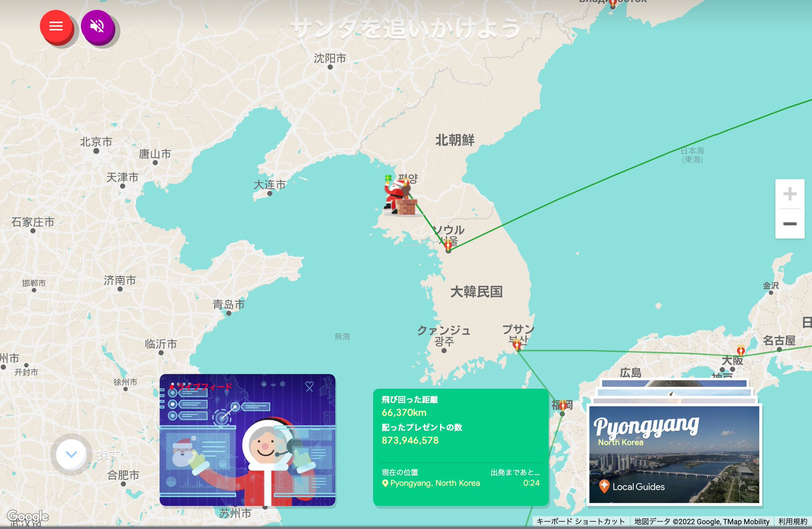Viewport: 812px width, 529px height.
Task: Zoom out the map with minus
Action: coord(790,224)
